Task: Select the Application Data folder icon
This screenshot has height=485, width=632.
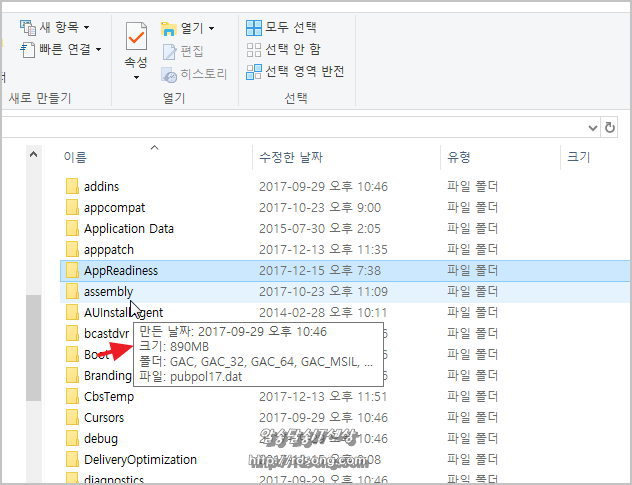Action: click(73, 228)
